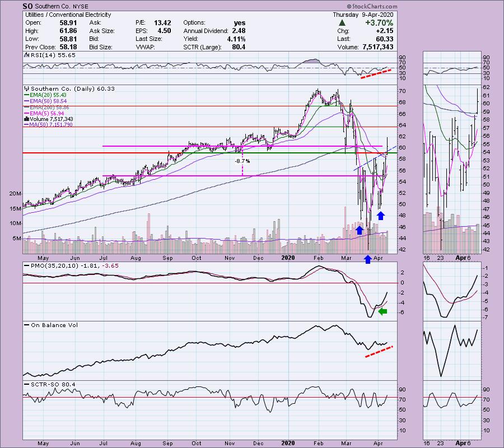Image resolution: width=504 pixels, height=448 pixels.
Task: Click the 'Apr 6' label on the zoom panel axis
Action: click(x=463, y=258)
